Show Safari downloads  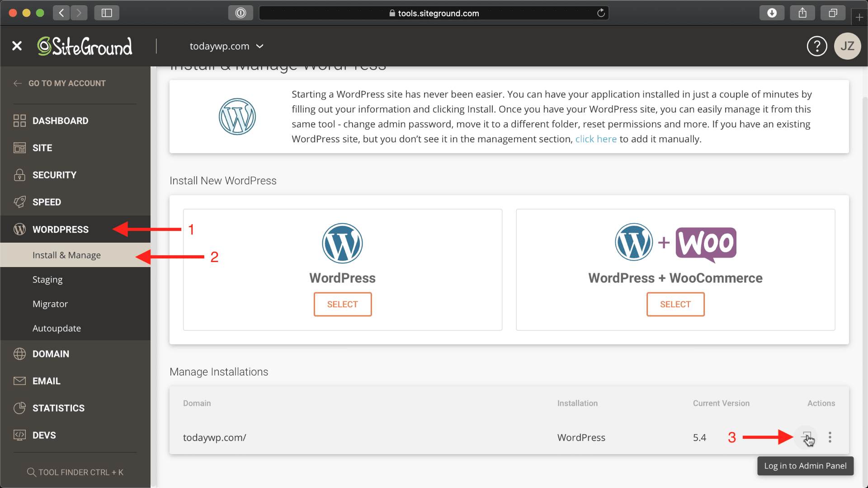coord(772,13)
